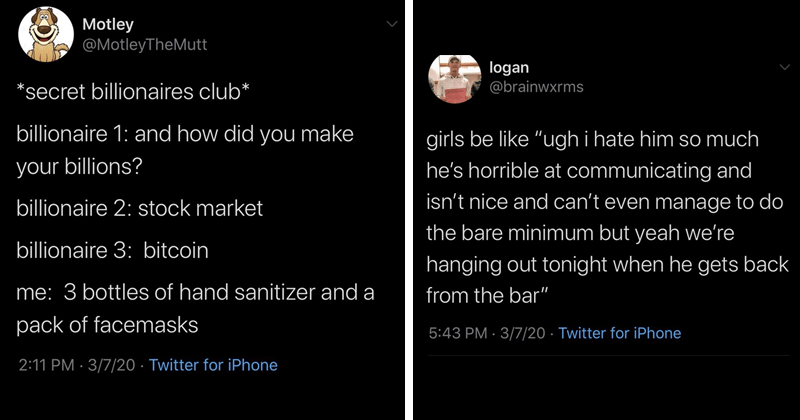Follow the Twitter for iPhone link under Motley's tweet
800x420 pixels.
(x=213, y=365)
